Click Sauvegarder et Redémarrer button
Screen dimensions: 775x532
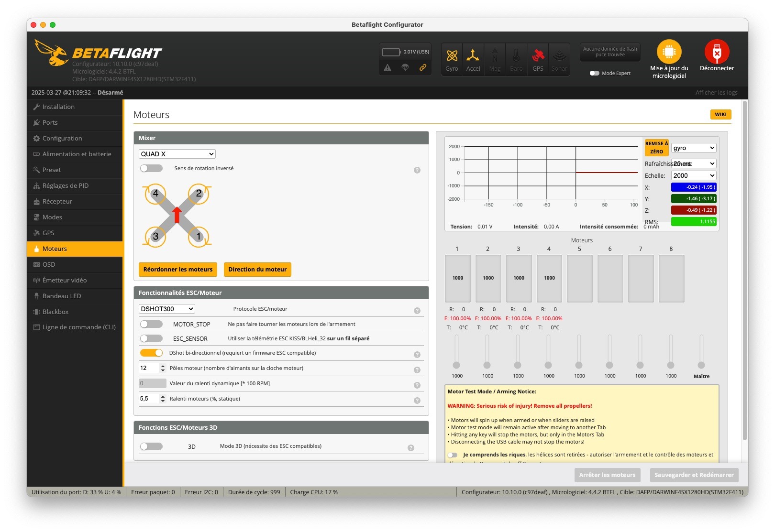[x=694, y=475]
